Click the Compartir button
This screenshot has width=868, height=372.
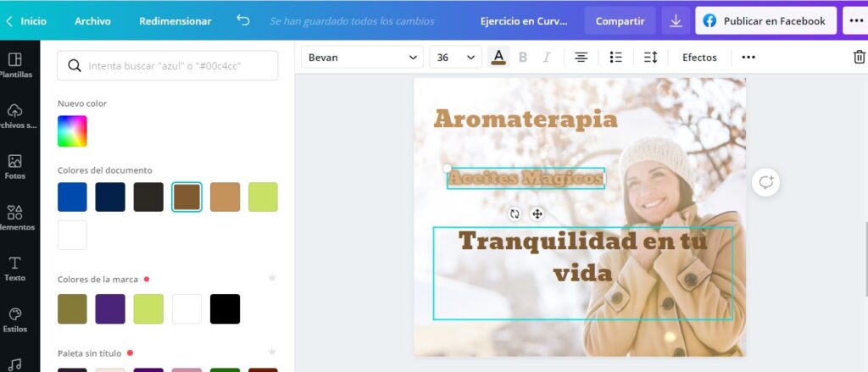pyautogui.click(x=620, y=21)
